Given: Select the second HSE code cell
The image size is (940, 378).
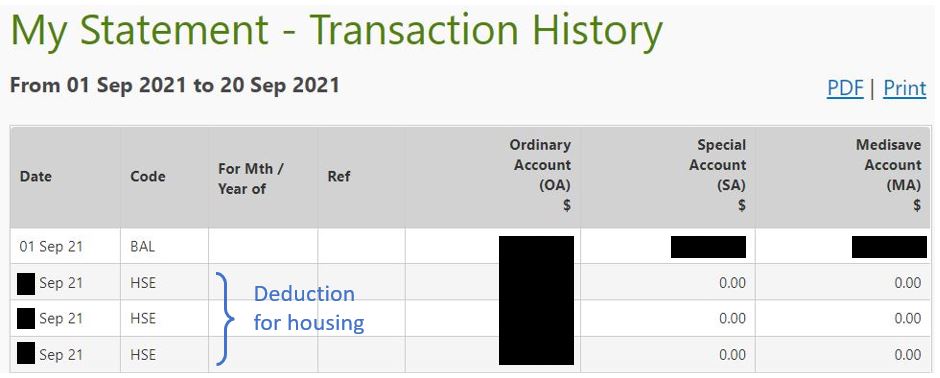Looking at the screenshot, I should (143, 319).
